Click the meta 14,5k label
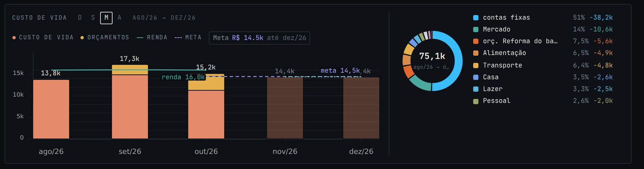Image resolution: width=644 pixels, height=169 pixels. click(x=340, y=70)
